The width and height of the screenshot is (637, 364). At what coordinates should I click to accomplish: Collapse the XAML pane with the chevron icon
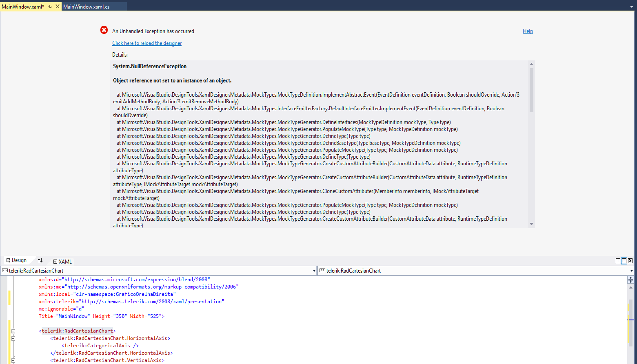tap(630, 261)
